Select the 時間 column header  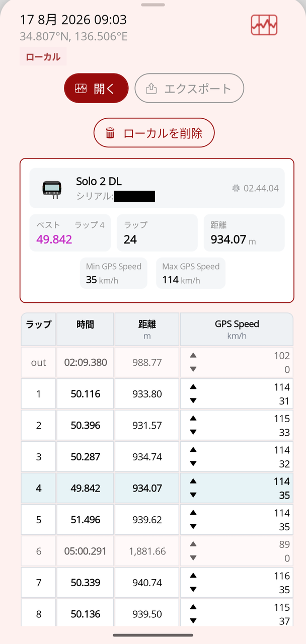tap(86, 330)
